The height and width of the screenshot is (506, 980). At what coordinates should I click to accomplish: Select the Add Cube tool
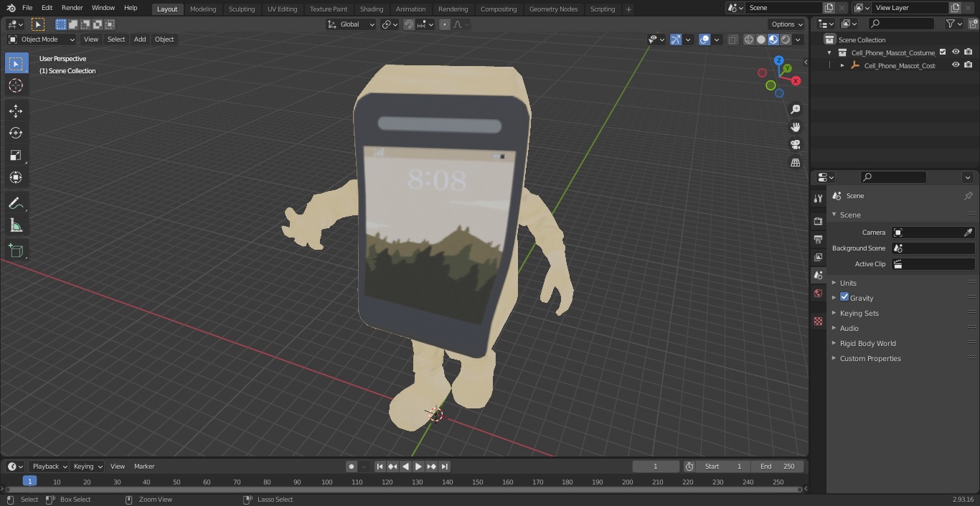[x=16, y=251]
